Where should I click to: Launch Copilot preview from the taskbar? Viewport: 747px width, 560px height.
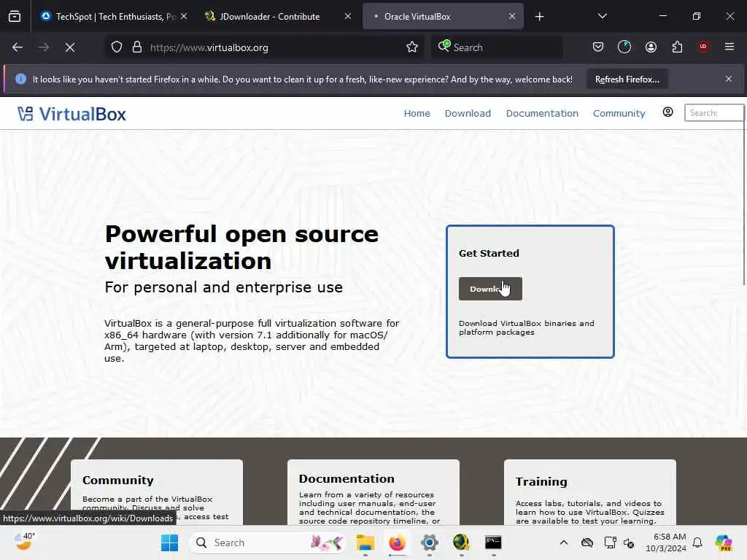[x=724, y=542]
